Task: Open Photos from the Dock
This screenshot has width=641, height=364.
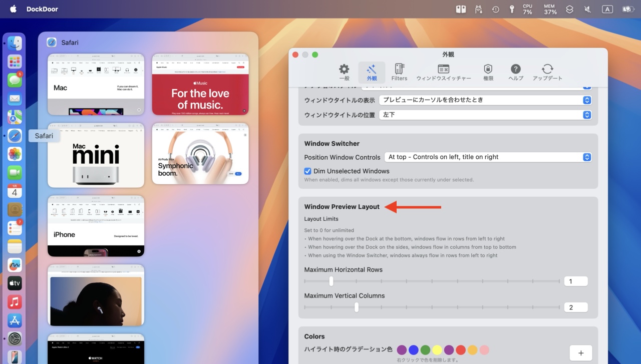Action: (15, 154)
